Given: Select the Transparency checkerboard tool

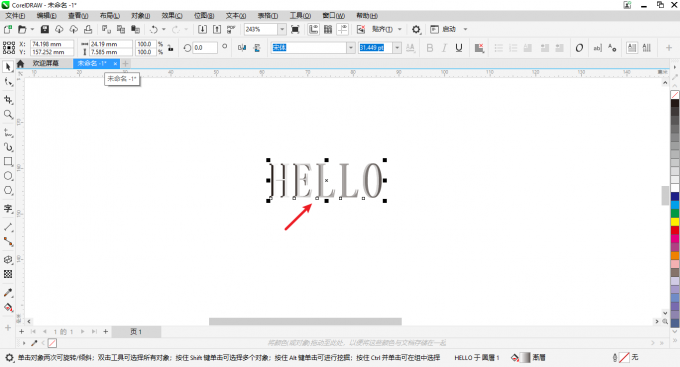Looking at the screenshot, I should tap(8, 274).
